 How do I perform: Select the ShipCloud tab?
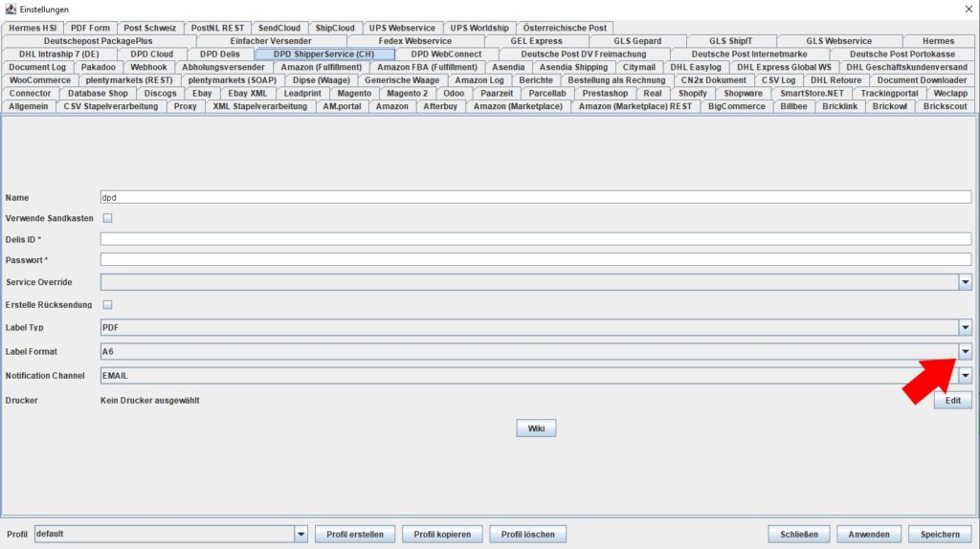(335, 28)
